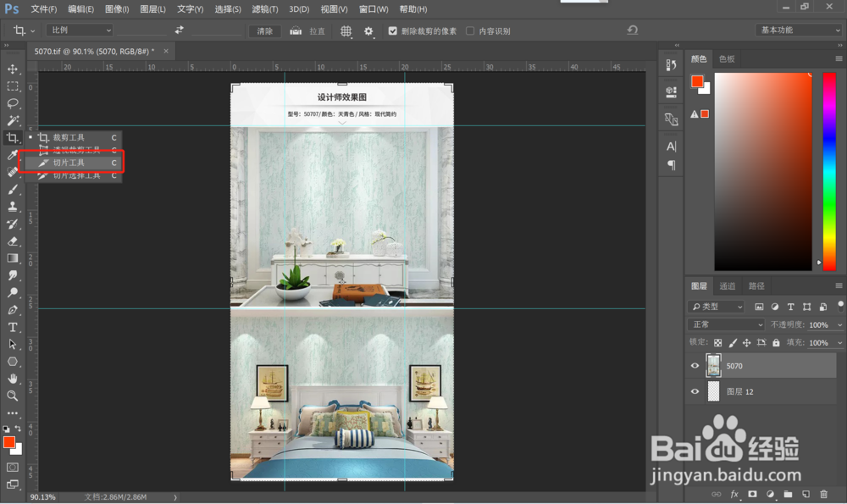
Task: Toggle lock transparent pixels
Action: 718,342
